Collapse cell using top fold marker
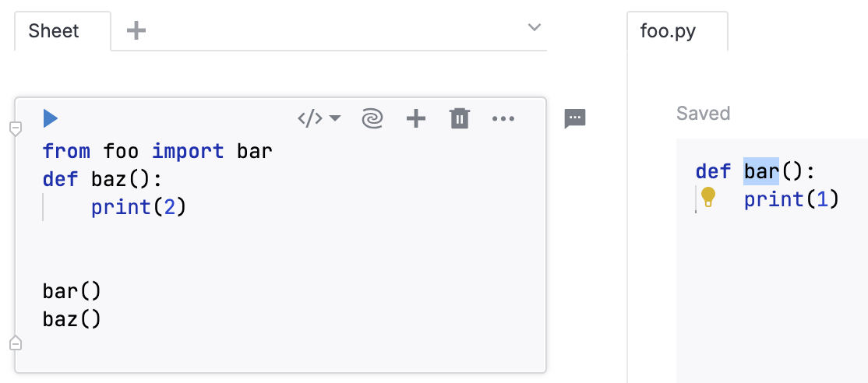The image size is (868, 383). pyautogui.click(x=15, y=128)
